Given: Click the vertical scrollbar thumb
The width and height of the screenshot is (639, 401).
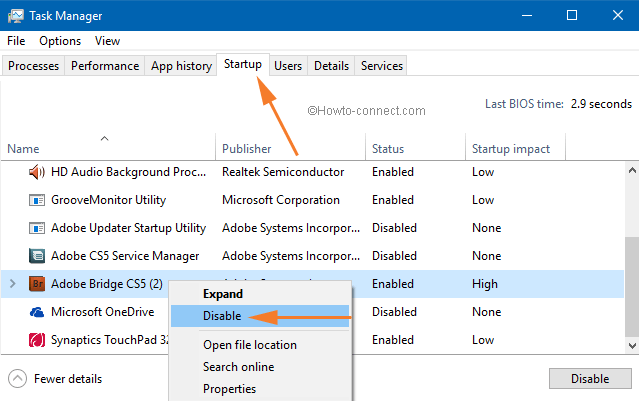Looking at the screenshot, I should pos(632,286).
